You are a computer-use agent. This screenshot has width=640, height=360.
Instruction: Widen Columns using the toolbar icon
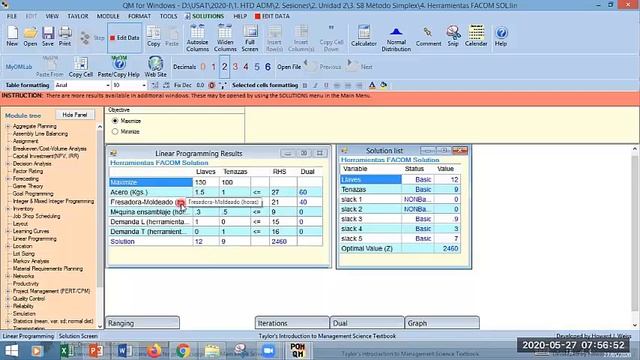[x=225, y=38]
